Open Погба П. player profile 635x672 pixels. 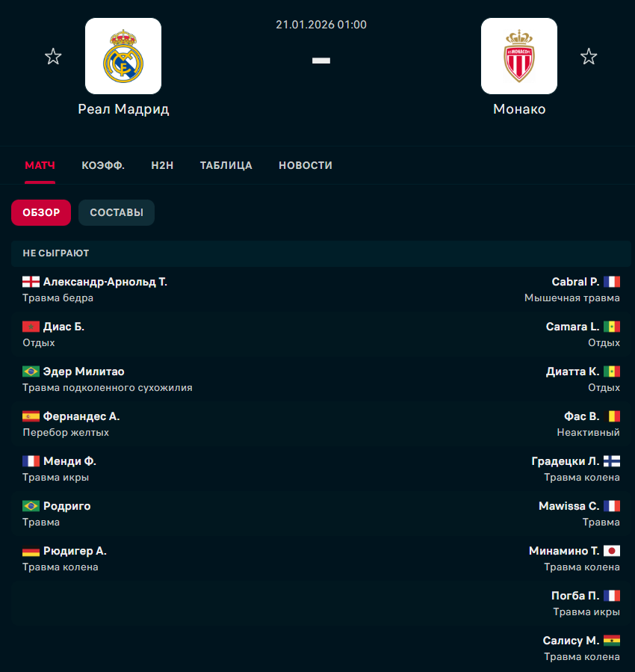(574, 596)
